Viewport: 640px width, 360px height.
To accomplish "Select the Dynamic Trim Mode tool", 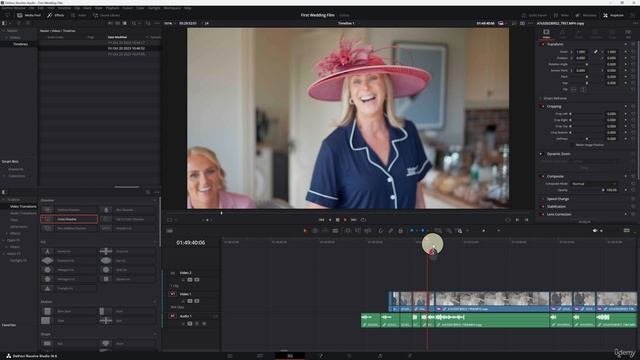I will click(x=325, y=231).
